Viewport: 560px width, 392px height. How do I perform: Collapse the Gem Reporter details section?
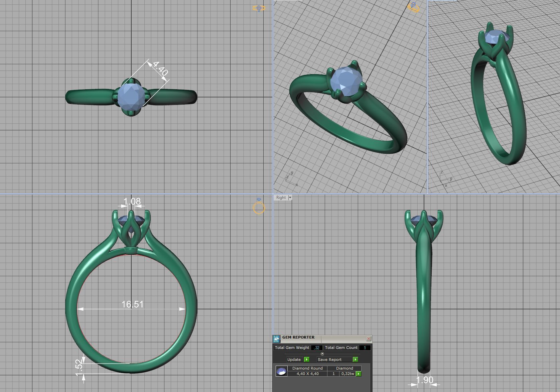322,354
